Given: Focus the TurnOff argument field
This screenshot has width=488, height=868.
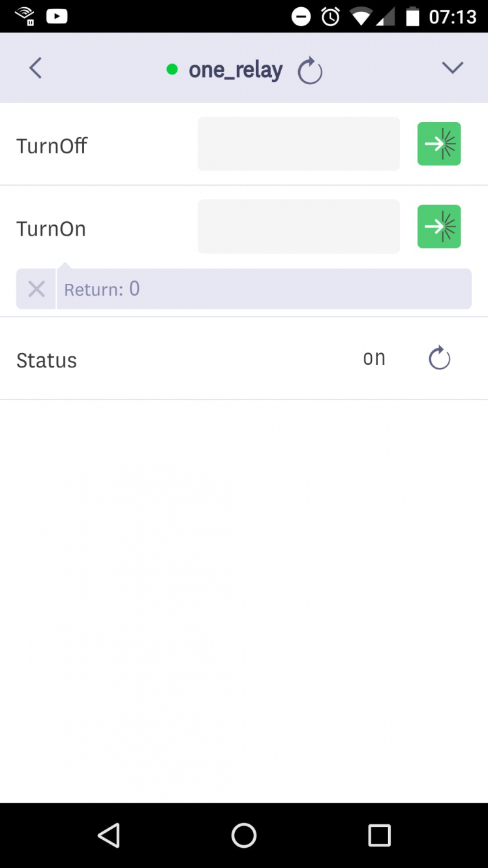Looking at the screenshot, I should coord(299,144).
